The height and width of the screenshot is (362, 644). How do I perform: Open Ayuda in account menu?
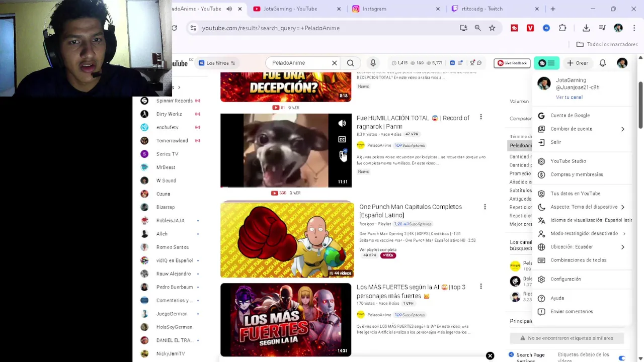[582, 298]
